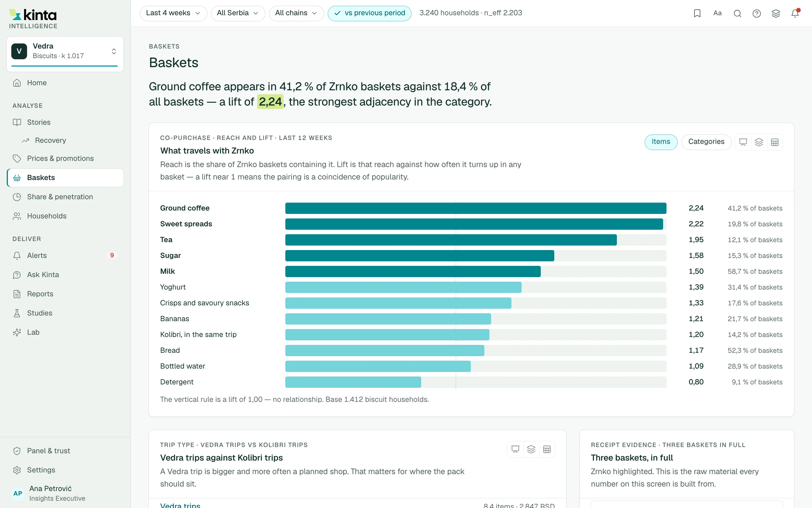Image resolution: width=812 pixels, height=508 pixels.
Task: Click the Bread row label
Action: click(x=170, y=351)
